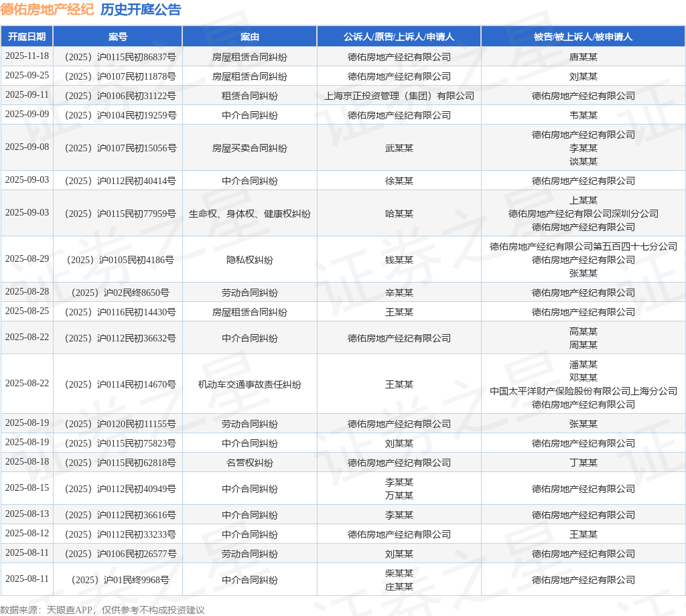Click case number 沪0104民初19259号
686x616 pixels.
pyautogui.click(x=121, y=115)
